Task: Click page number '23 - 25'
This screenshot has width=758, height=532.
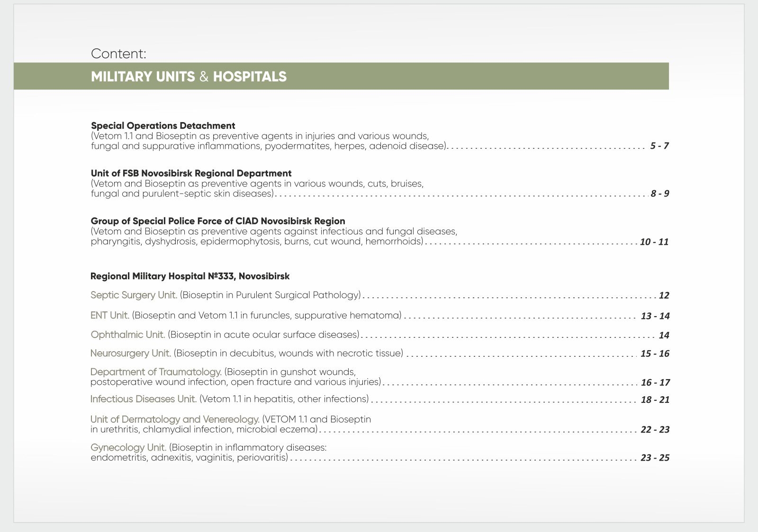Action: (x=655, y=458)
